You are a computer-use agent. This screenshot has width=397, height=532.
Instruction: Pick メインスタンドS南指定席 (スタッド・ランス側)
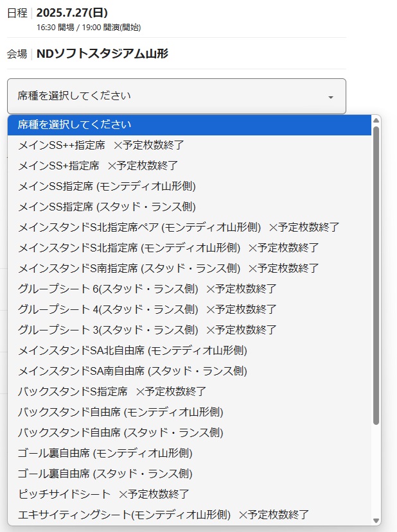click(189, 268)
